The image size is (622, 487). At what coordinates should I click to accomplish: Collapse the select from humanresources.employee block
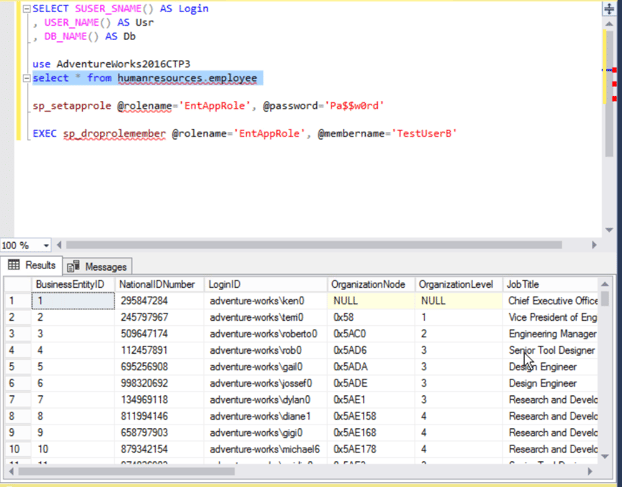(x=25, y=78)
